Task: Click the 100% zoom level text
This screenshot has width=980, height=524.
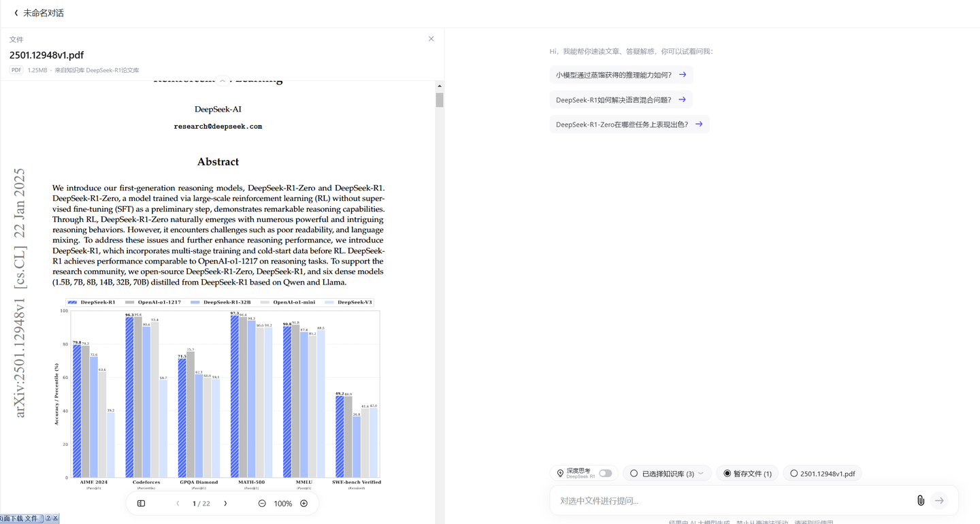Action: tap(282, 504)
